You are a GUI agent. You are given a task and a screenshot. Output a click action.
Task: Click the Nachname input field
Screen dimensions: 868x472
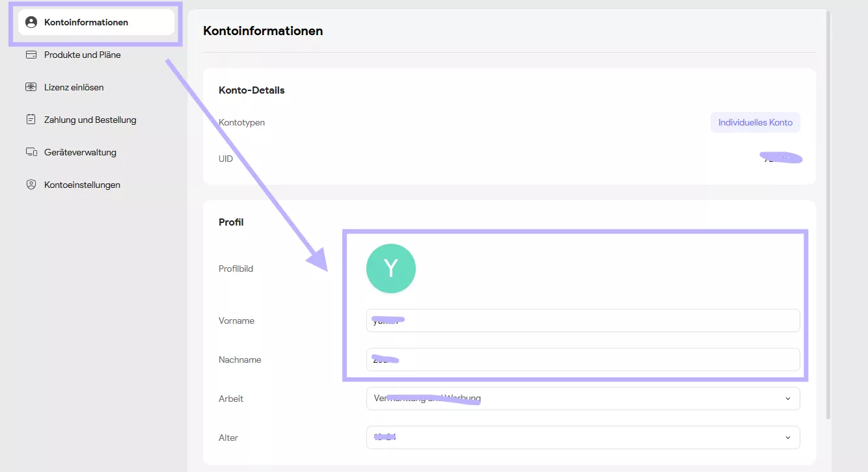(582, 360)
